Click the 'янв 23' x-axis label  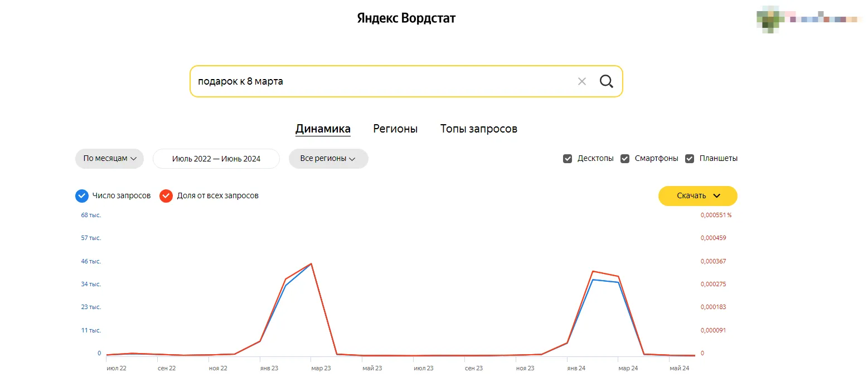click(x=269, y=368)
